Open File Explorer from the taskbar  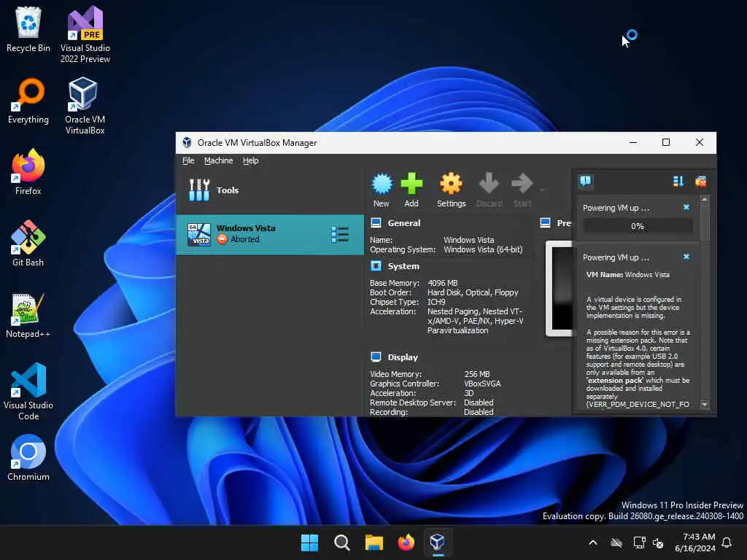pos(374,542)
